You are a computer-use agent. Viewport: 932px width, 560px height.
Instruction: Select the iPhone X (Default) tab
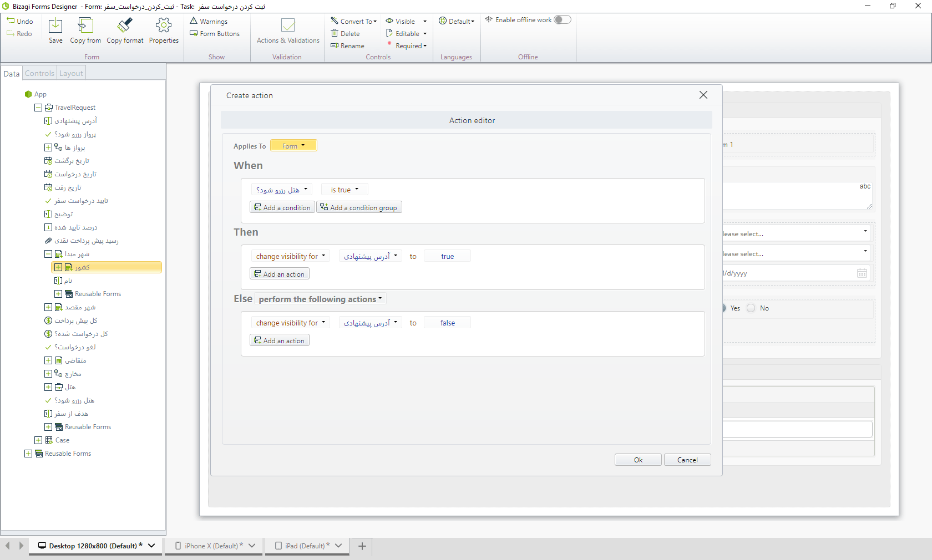[x=214, y=546]
